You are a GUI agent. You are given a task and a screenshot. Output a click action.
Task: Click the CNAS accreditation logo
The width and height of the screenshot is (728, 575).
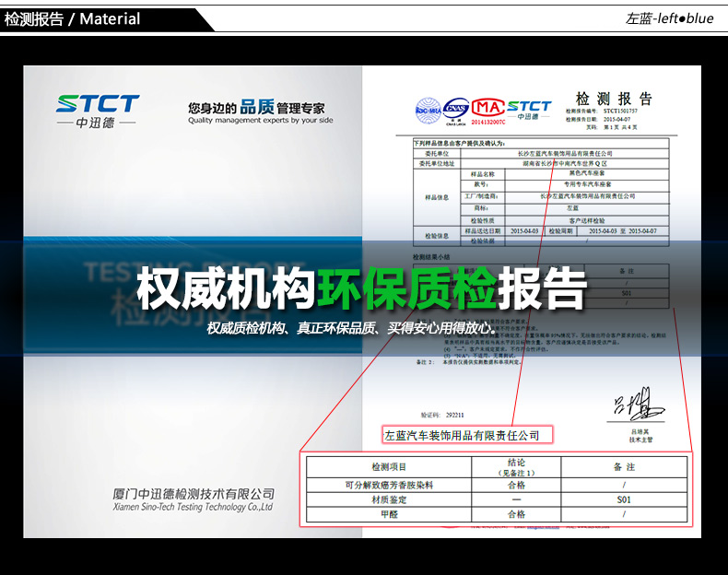(x=456, y=111)
